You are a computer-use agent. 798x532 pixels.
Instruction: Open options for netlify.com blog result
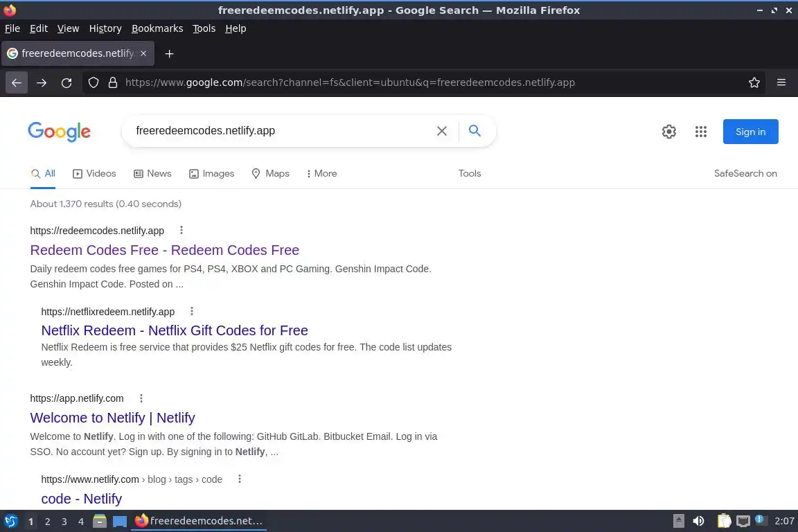239,479
